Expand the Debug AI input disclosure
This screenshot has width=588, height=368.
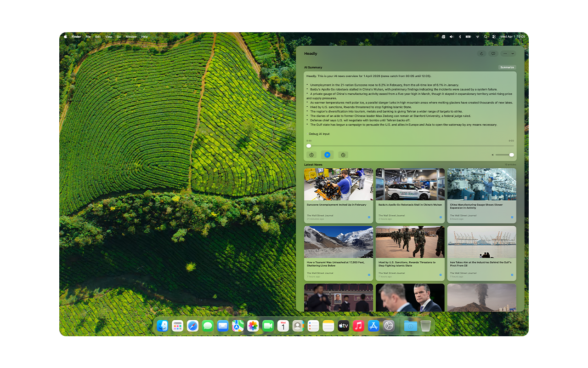[x=319, y=134]
